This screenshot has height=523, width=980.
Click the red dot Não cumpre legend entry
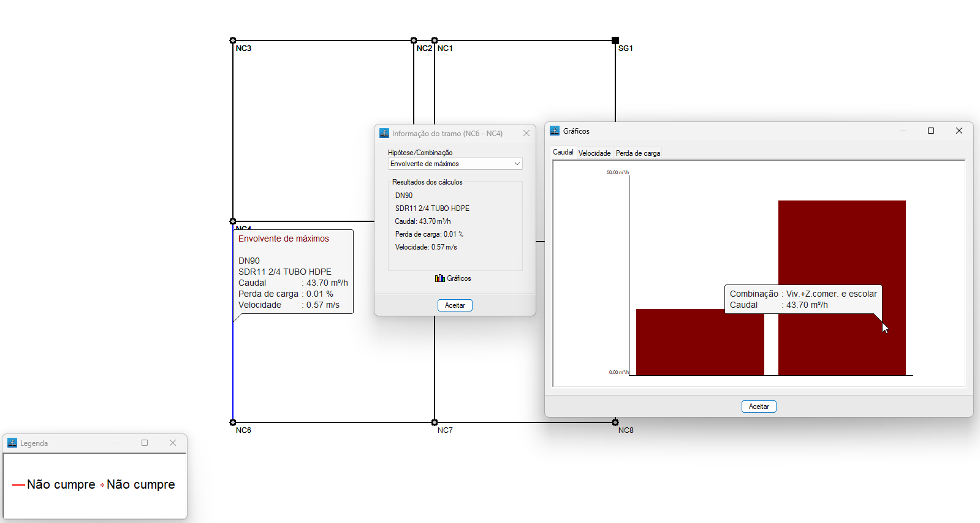coord(138,484)
